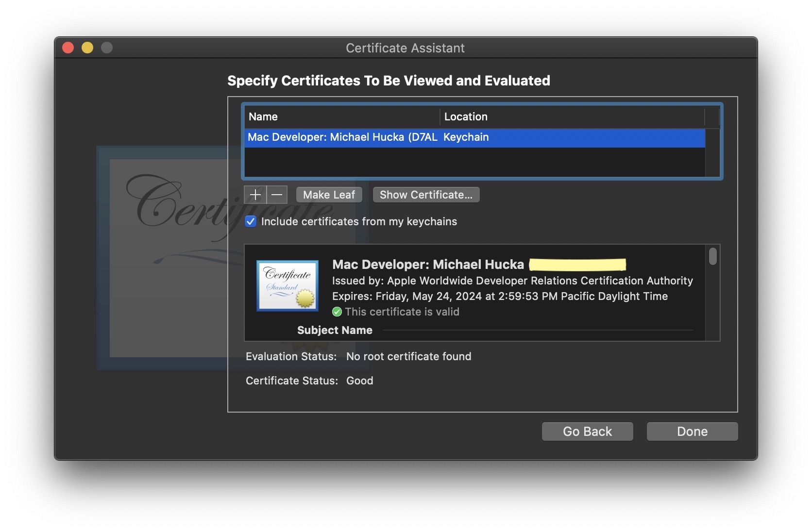Click the Name column header

342,116
